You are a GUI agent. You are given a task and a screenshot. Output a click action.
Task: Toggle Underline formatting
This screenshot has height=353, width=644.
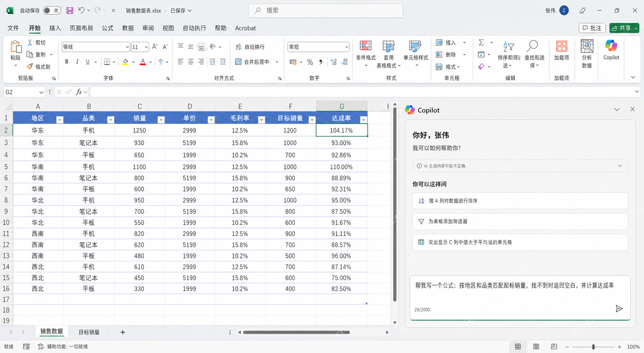(87, 62)
